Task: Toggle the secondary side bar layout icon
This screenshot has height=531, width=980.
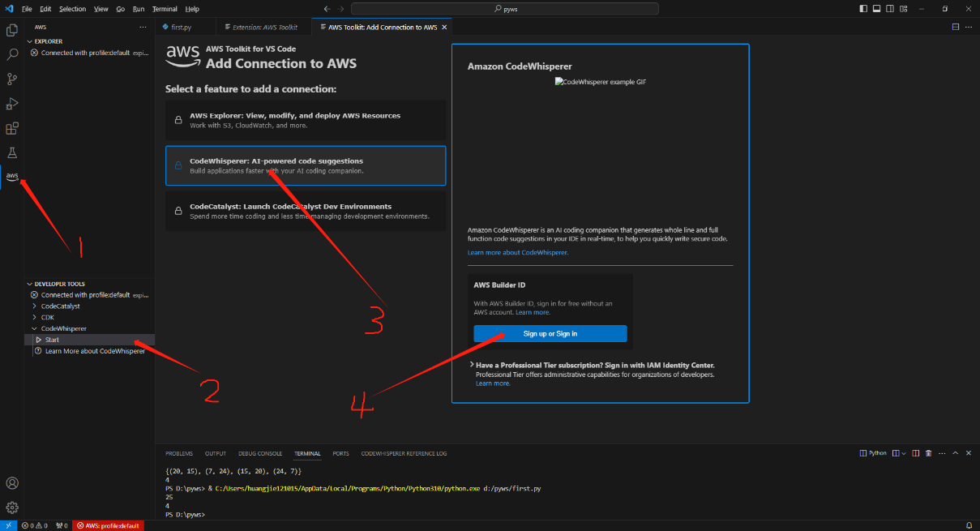Action: (889, 9)
